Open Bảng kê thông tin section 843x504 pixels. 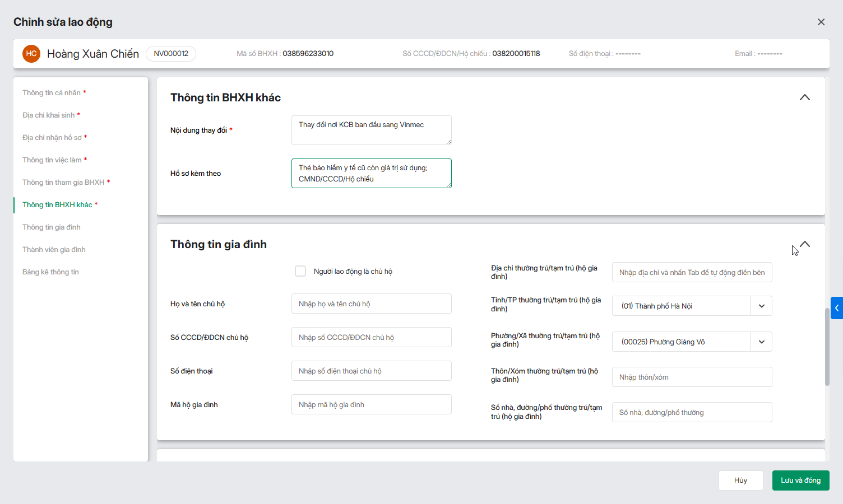50,272
